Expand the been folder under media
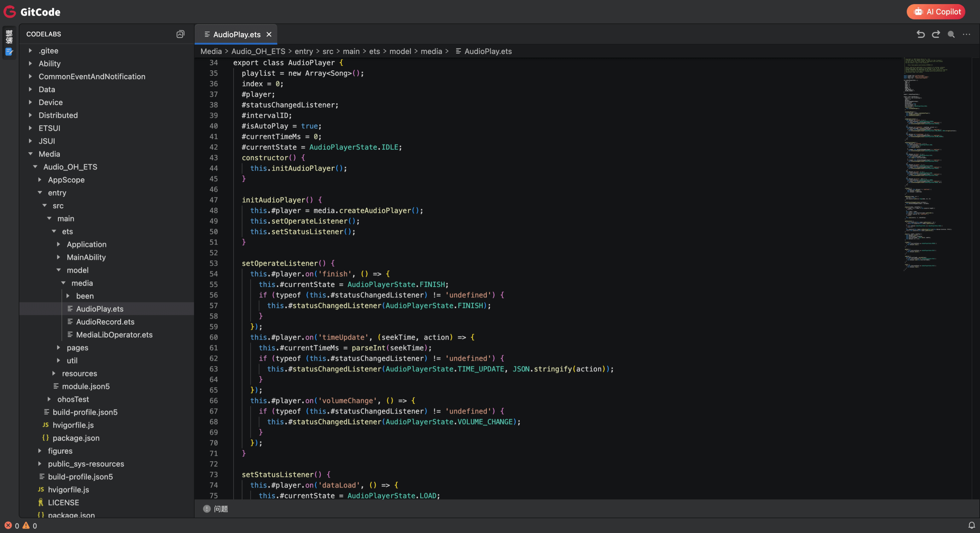This screenshot has height=533, width=980. (85, 296)
